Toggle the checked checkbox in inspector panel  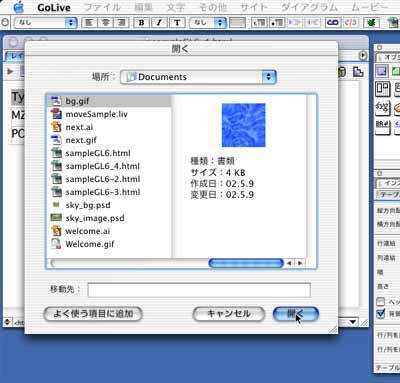(x=380, y=313)
